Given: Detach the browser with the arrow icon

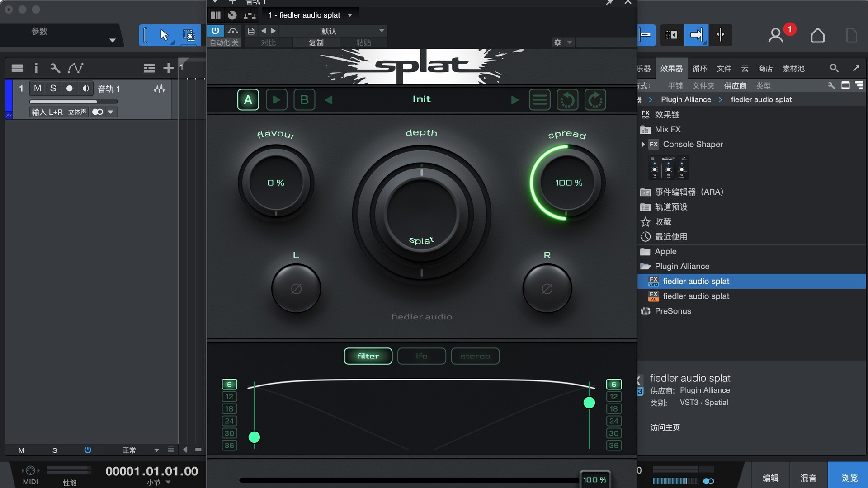Looking at the screenshot, I should [x=856, y=68].
